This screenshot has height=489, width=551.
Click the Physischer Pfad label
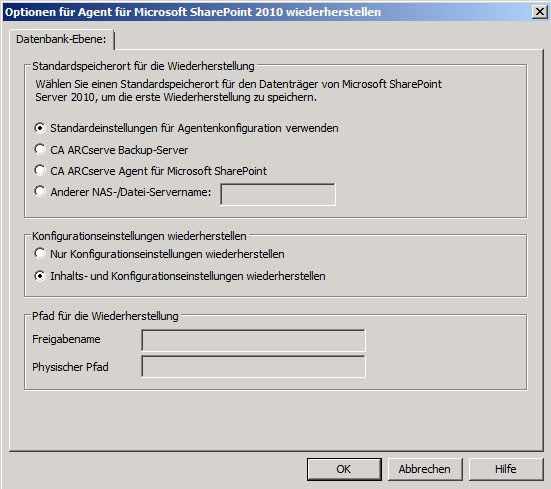click(70, 367)
